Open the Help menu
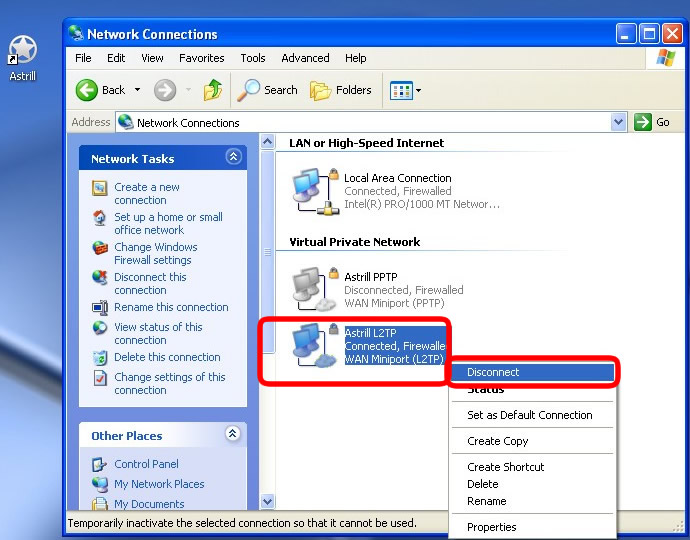Screen dimensions: 690x540 click(355, 58)
